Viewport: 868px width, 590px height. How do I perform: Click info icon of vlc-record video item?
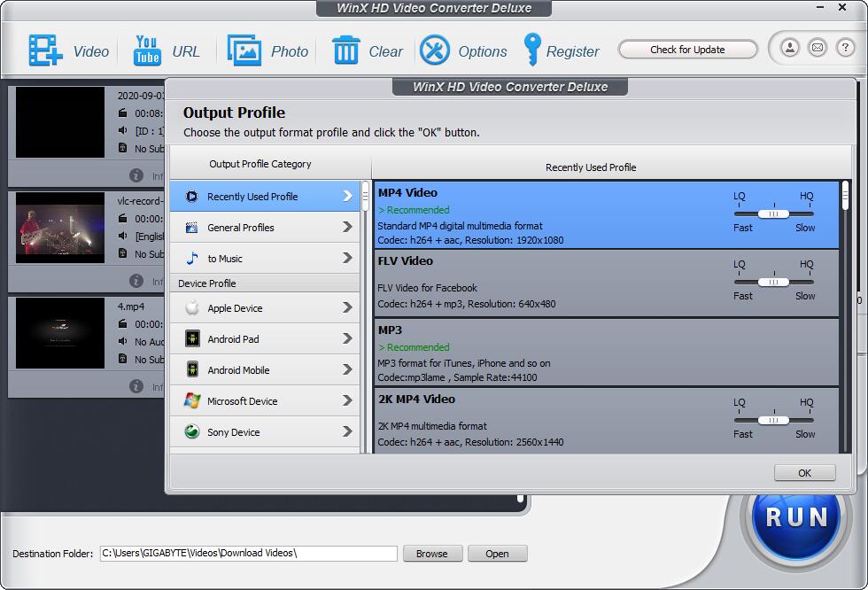(136, 281)
